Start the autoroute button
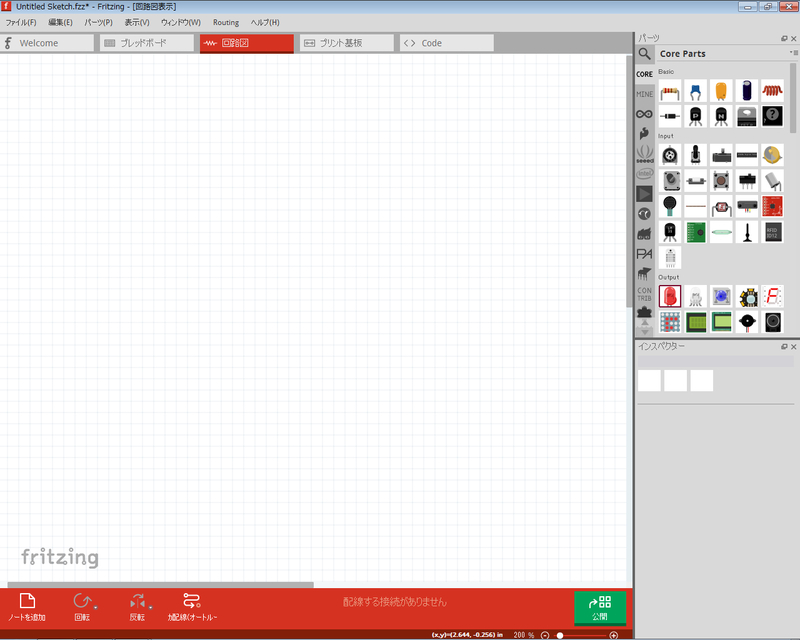800x640 pixels. point(192,607)
